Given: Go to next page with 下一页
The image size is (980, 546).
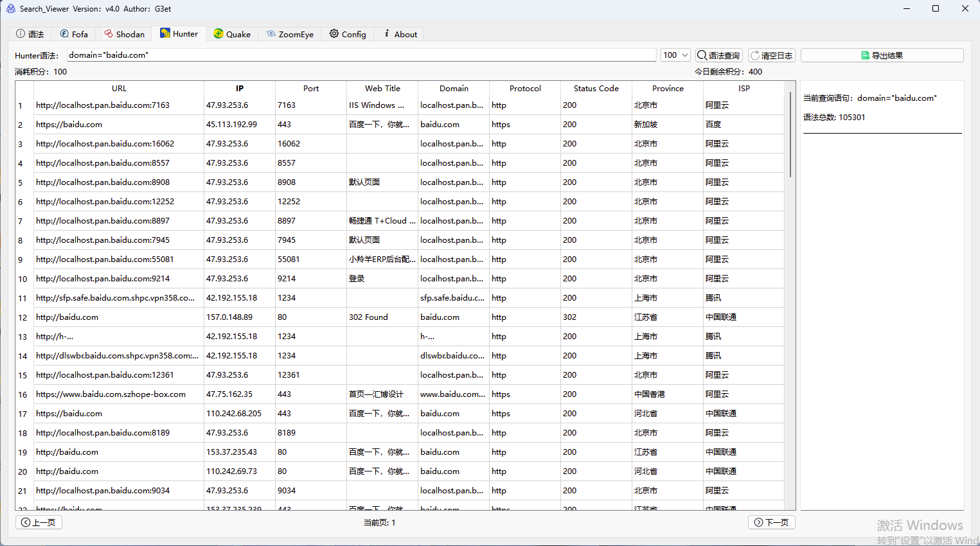Looking at the screenshot, I should 772,522.
